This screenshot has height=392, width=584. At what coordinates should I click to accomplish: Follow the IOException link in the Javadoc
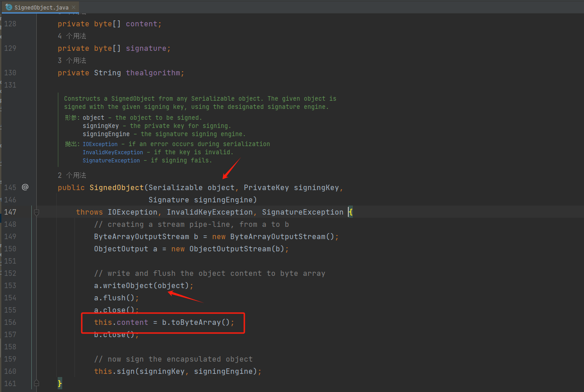pyautogui.click(x=100, y=144)
